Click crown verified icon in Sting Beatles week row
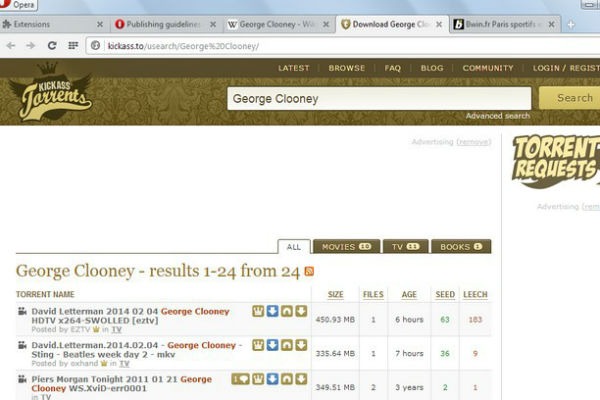Viewport: 600px width, 400px height. 258,345
